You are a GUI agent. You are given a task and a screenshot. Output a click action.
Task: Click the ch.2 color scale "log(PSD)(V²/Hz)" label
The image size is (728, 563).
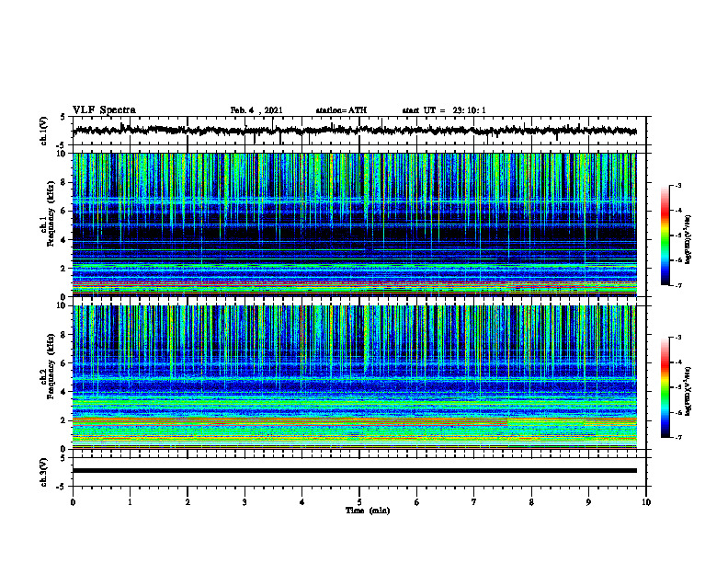point(688,391)
